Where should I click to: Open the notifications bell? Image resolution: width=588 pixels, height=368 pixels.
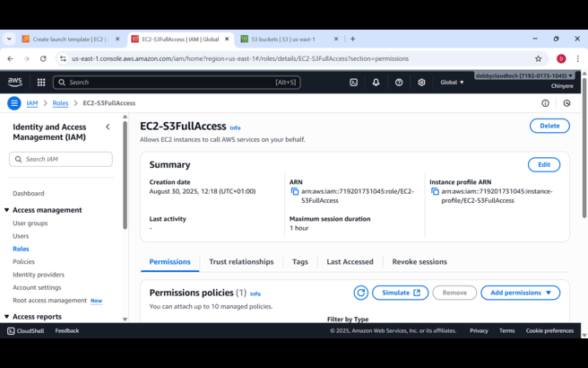coord(376,83)
